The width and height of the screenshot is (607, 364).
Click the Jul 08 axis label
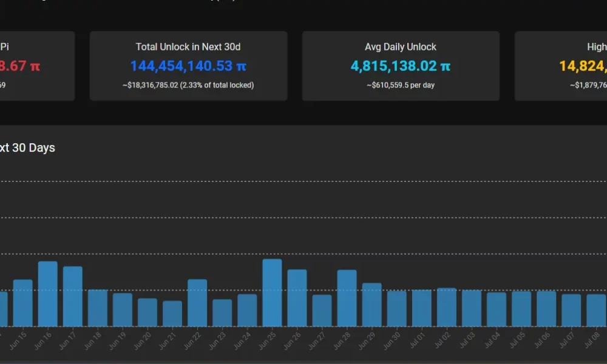(591, 341)
